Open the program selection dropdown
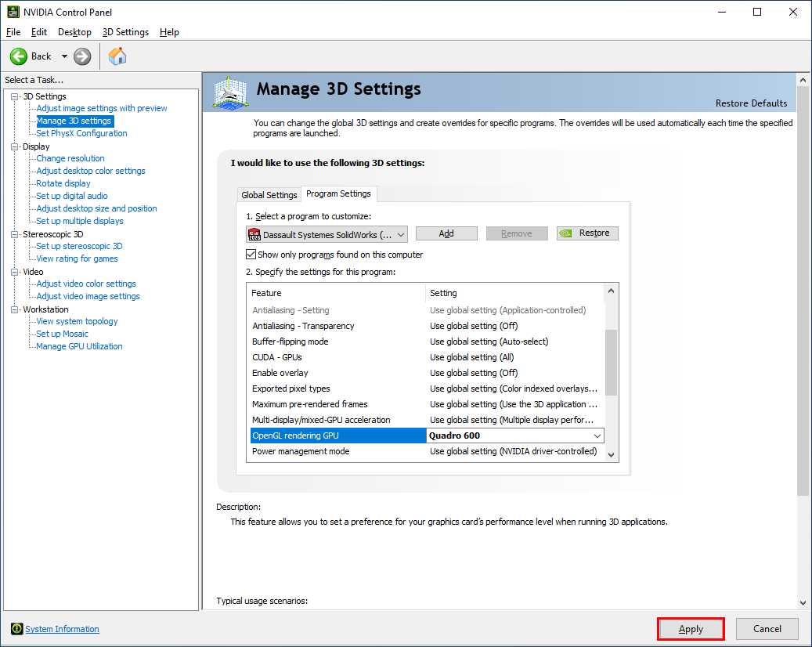Image resolution: width=812 pixels, height=647 pixels. [x=327, y=235]
